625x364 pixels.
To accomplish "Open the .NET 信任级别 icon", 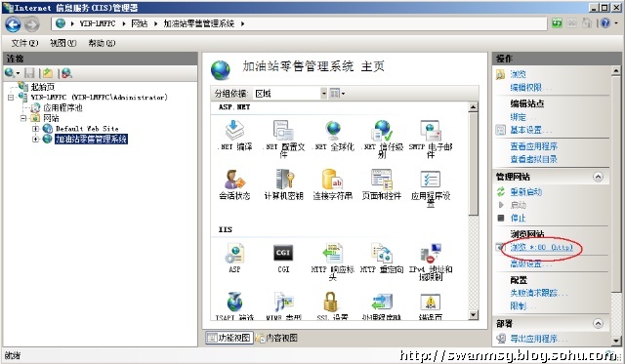I will pyautogui.click(x=382, y=130).
